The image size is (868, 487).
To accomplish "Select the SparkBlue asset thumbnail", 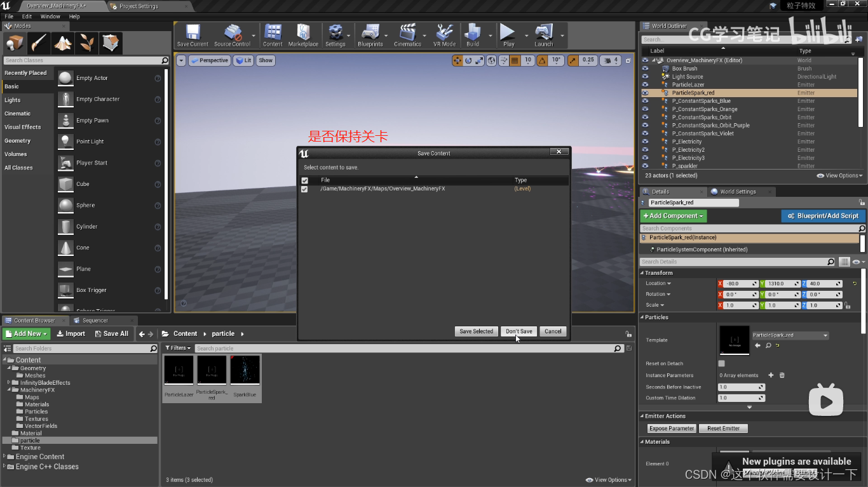I will click(245, 370).
